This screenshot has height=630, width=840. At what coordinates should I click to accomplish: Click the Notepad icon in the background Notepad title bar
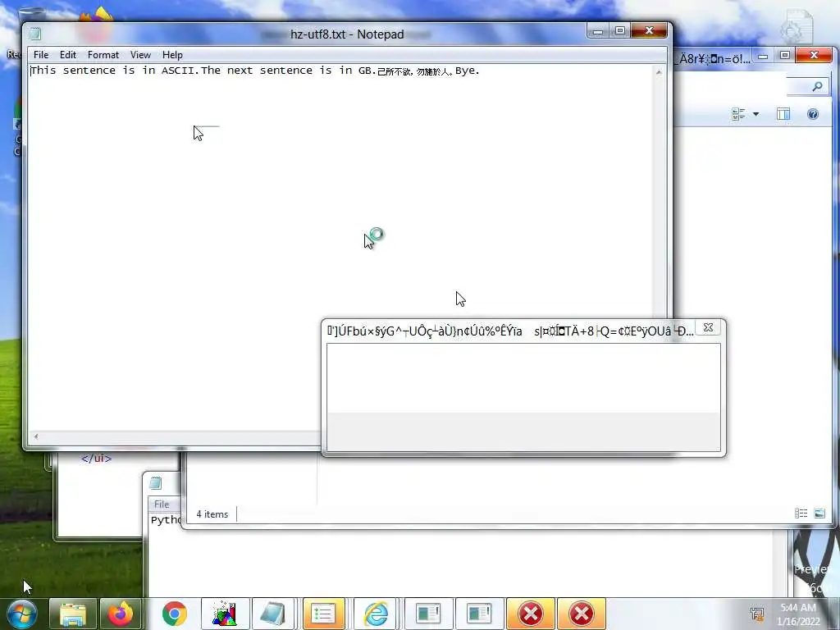click(156, 483)
